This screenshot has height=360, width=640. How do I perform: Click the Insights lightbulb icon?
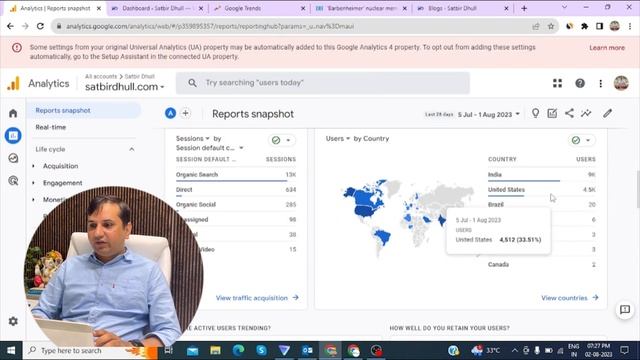point(536,113)
